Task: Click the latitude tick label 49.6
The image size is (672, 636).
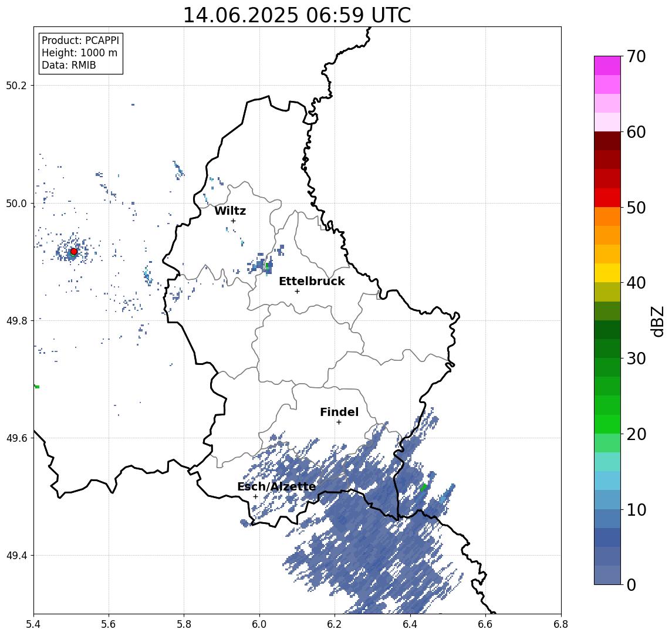Action: pos(16,438)
